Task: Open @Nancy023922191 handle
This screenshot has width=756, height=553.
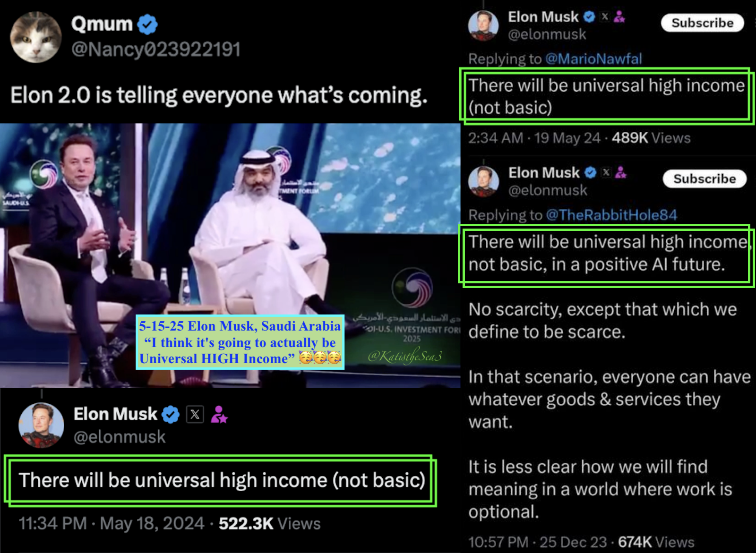Action: click(x=156, y=50)
